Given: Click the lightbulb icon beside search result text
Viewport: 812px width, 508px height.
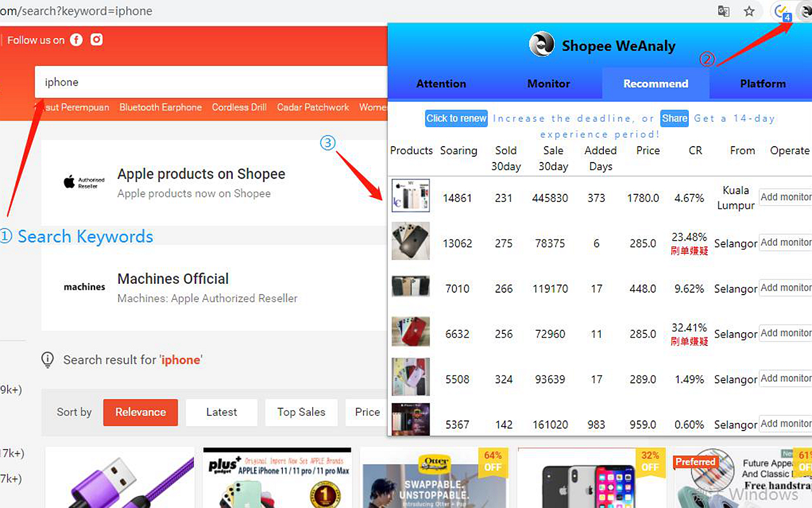Looking at the screenshot, I should 48,360.
